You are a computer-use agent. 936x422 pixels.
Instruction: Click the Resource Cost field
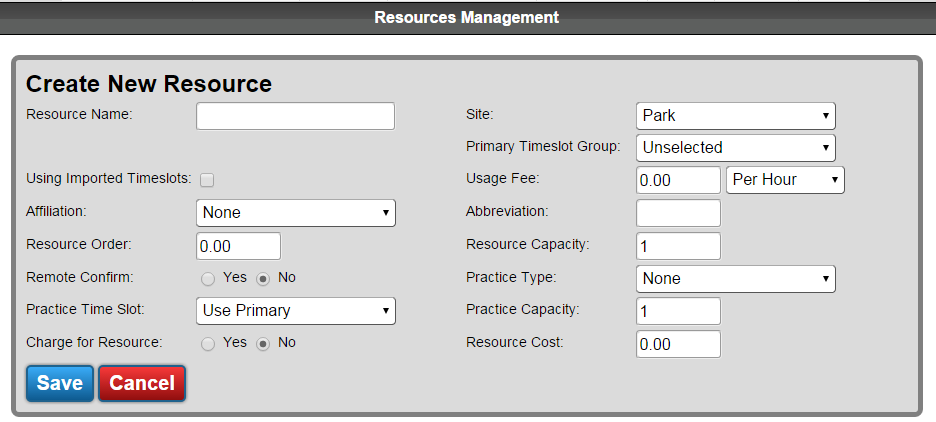[678, 344]
